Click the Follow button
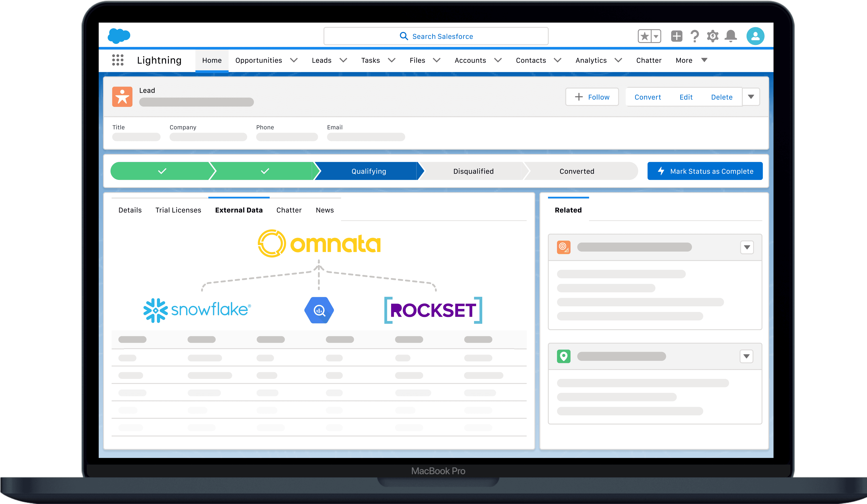This screenshot has width=867, height=504. 592,97
